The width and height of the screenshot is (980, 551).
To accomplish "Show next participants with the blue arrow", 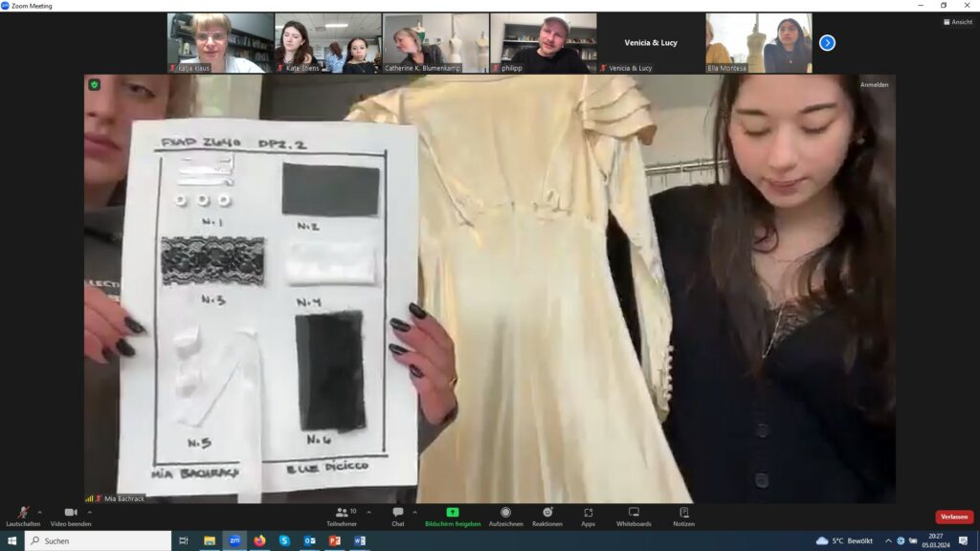I will (x=827, y=43).
